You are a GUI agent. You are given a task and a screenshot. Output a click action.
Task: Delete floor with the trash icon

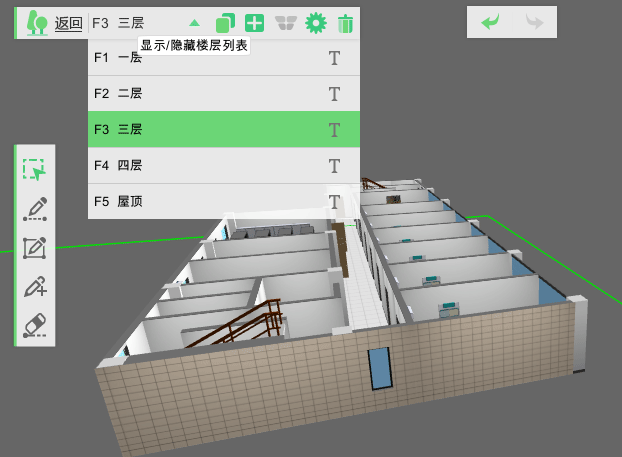345,23
